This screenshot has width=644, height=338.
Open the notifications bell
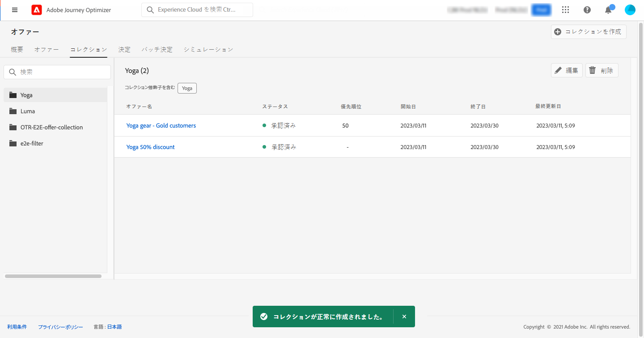pos(608,10)
